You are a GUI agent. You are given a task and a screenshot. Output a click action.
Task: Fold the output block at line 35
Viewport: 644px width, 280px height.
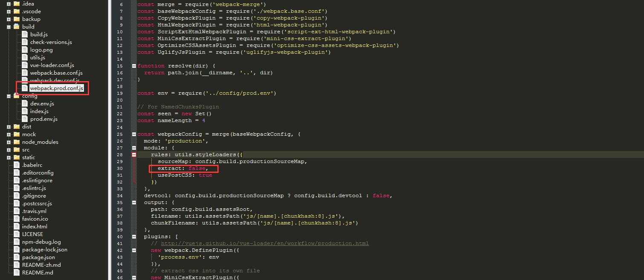[x=134, y=202]
